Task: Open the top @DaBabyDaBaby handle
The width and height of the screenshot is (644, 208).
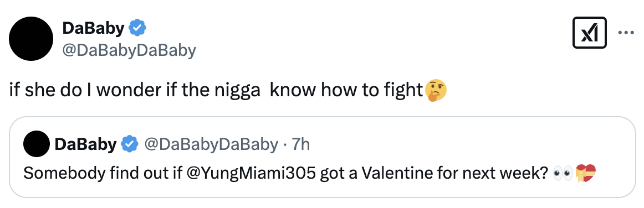Action: 129,50
